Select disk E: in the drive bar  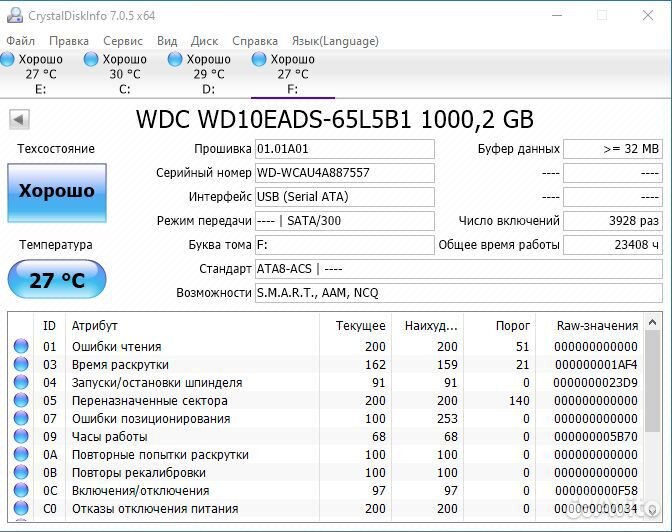pos(40,74)
